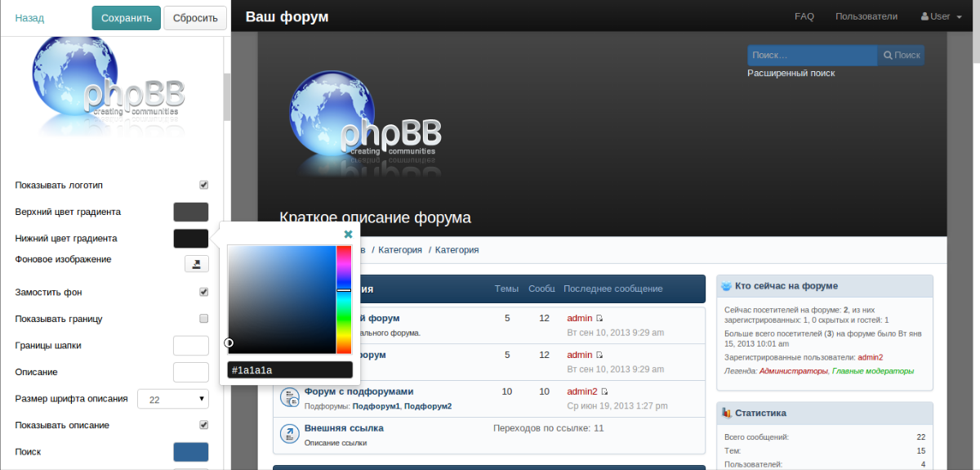The height and width of the screenshot is (470, 980).
Task: Click the Категория breadcrumb link at the end
Action: tap(457, 250)
